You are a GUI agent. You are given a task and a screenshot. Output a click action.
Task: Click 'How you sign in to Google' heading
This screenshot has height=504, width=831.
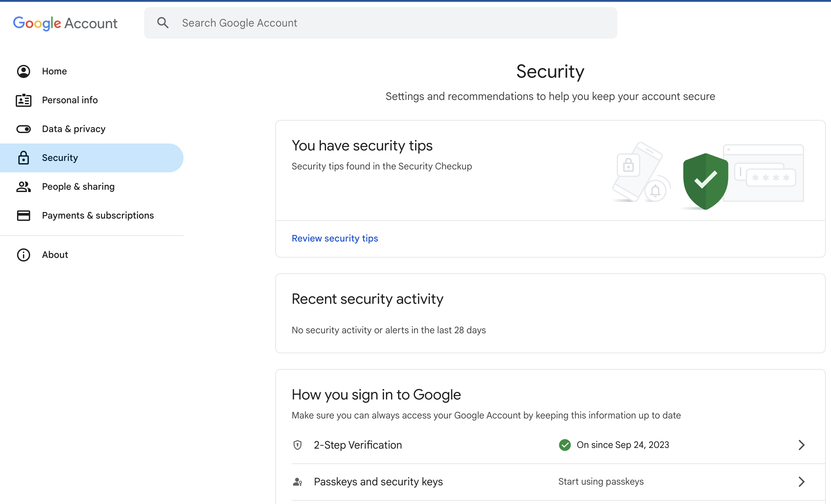point(376,395)
